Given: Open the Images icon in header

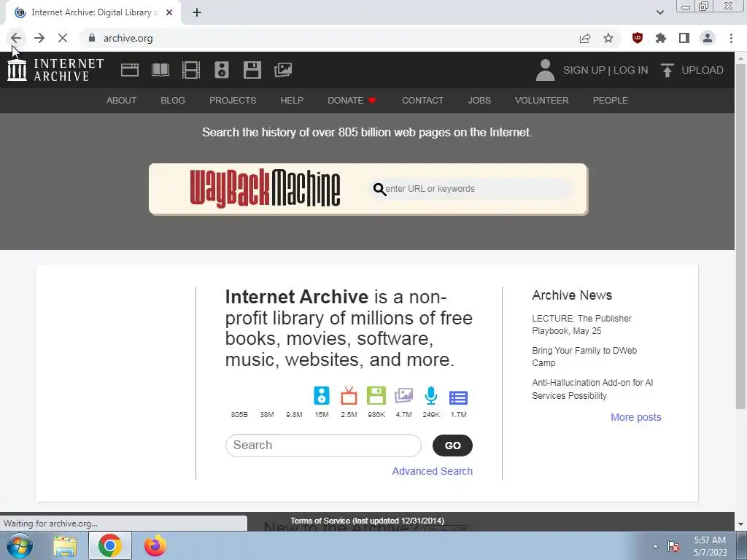Looking at the screenshot, I should (283, 70).
